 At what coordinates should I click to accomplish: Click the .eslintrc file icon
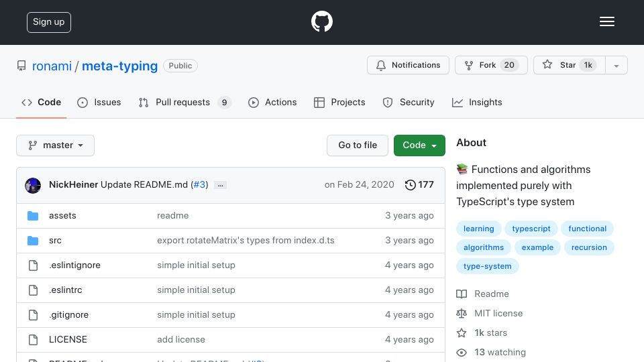33,290
